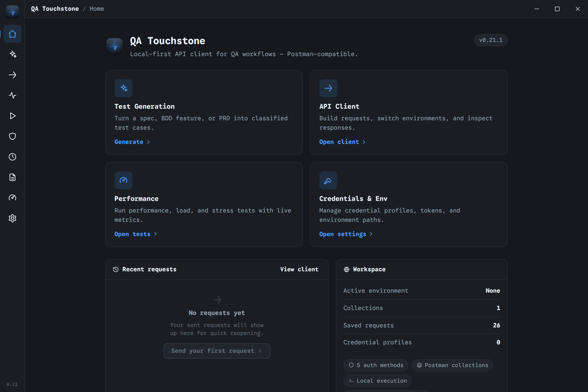Click the Credentials & Env card title
Screen dimensions: 588x392
click(x=353, y=198)
